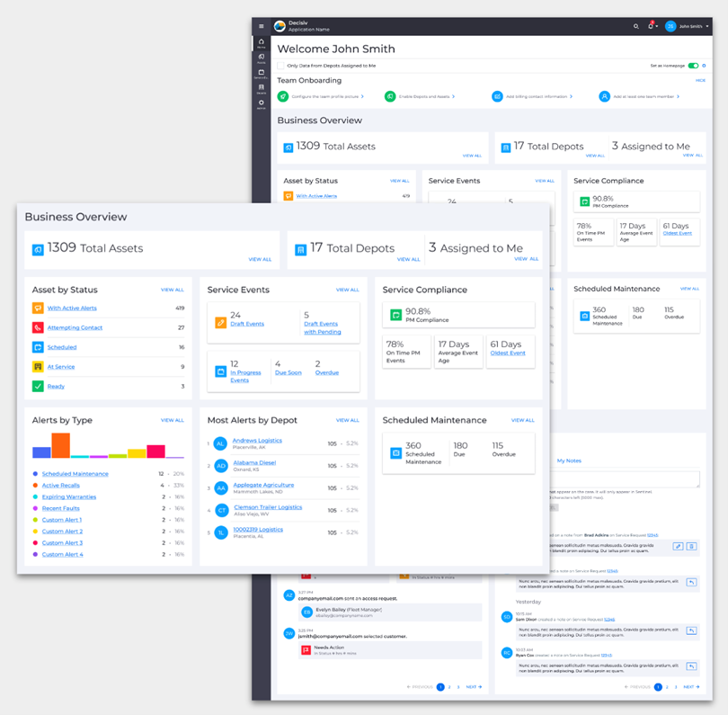Check Only Data from Depots Assigned to Me
Image resolution: width=728 pixels, height=715 pixels.
point(281,67)
